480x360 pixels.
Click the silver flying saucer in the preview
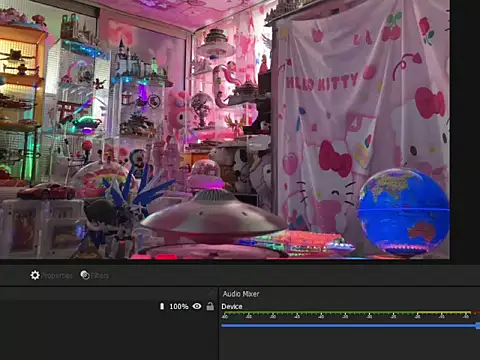[213, 213]
